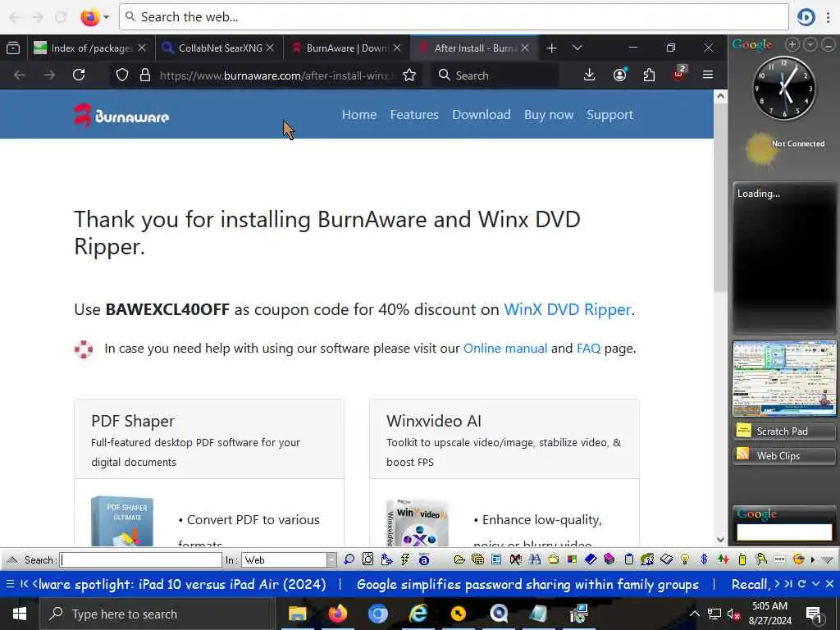Click the top-right profile avatar icon
The height and width of the screenshot is (630, 840).
tap(806, 17)
